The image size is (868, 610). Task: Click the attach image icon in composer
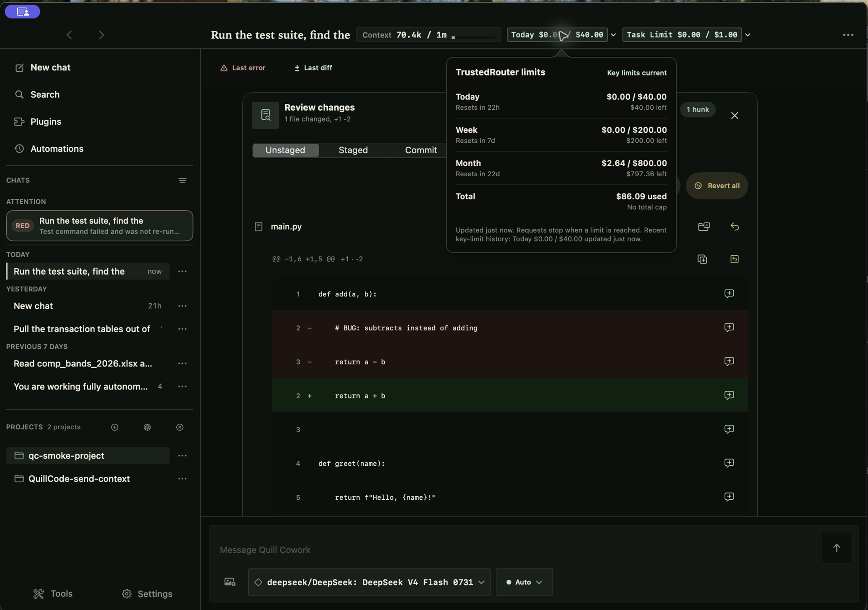230,582
